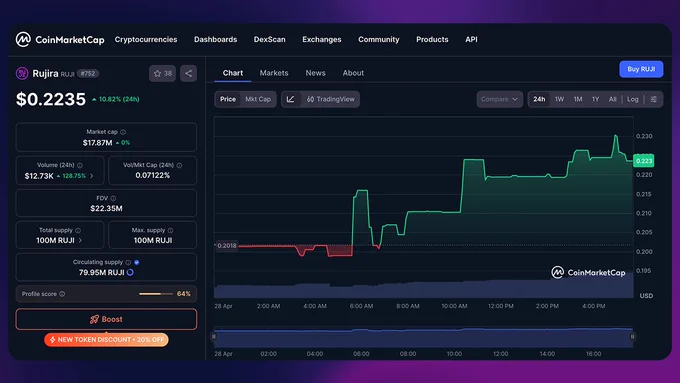Set chart range to 24h
Image resolution: width=680 pixels, height=383 pixels.
pos(539,99)
